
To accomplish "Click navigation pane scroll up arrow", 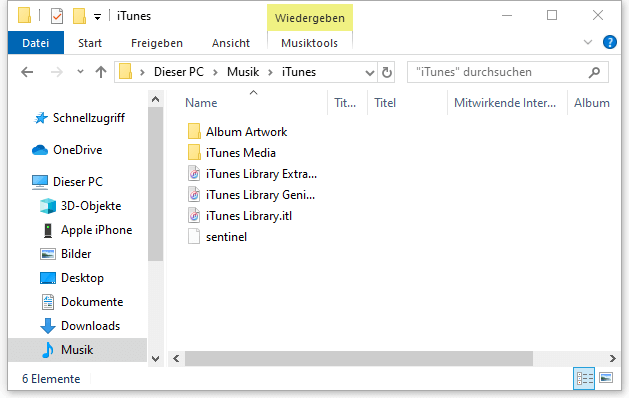I will coord(156,99).
